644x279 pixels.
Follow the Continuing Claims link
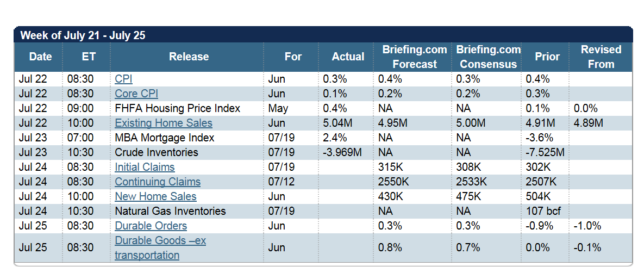click(158, 182)
